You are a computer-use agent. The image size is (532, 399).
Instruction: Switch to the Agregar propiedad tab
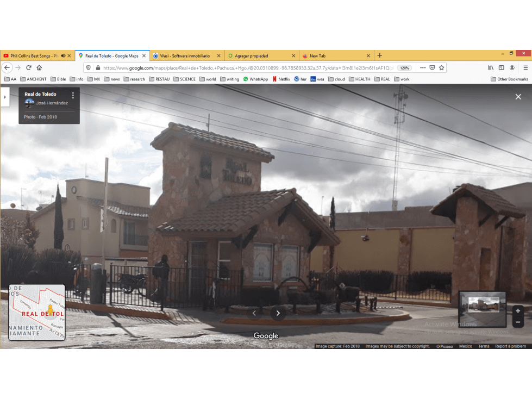pyautogui.click(x=261, y=55)
